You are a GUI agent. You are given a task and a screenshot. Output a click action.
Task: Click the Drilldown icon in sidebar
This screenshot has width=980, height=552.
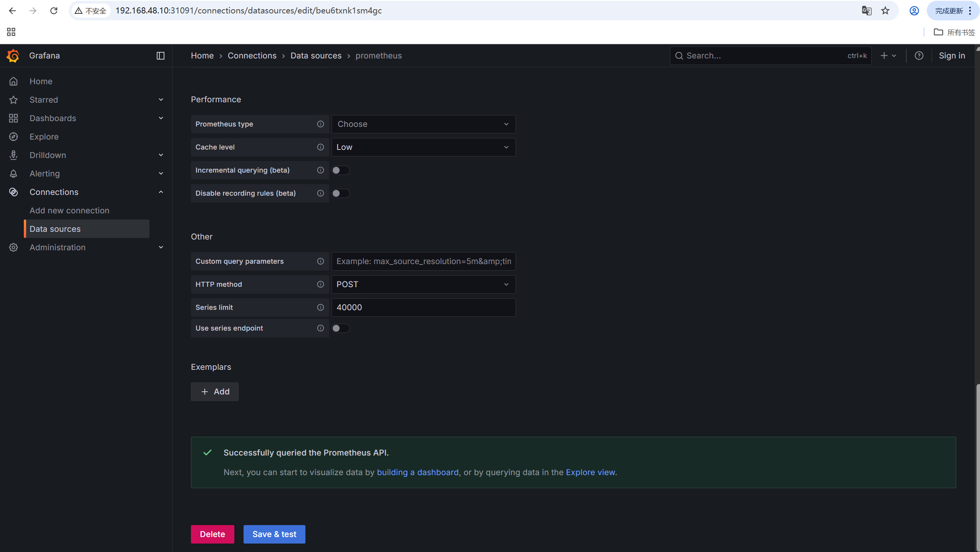point(13,155)
